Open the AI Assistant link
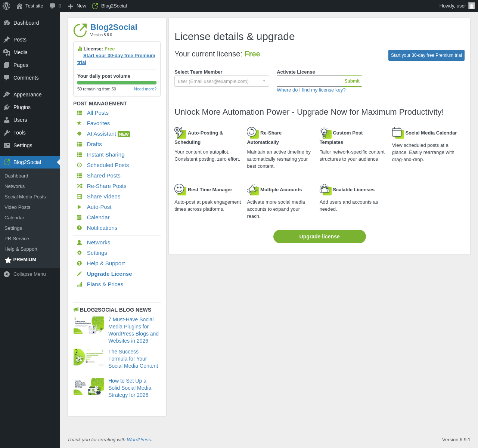Screen dimensions: 478x448 [102, 134]
